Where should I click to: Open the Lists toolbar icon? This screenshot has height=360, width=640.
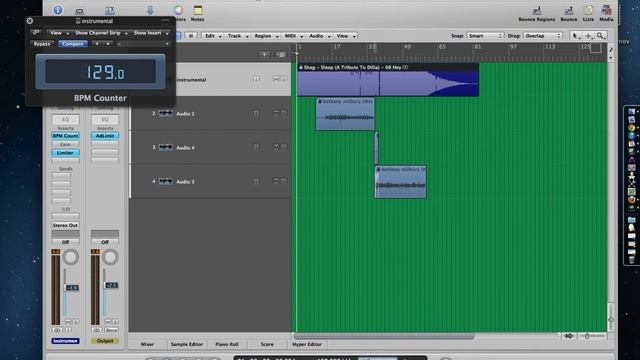[x=588, y=13]
